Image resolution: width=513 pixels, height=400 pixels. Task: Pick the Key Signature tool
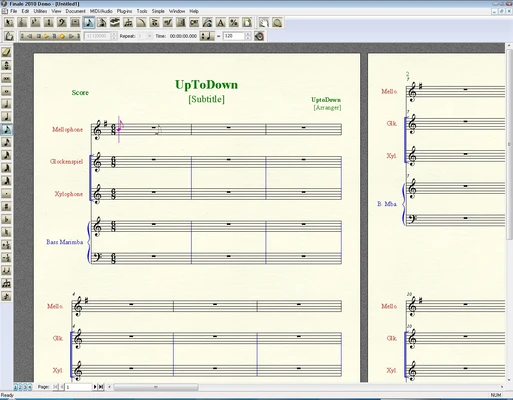coord(35,23)
